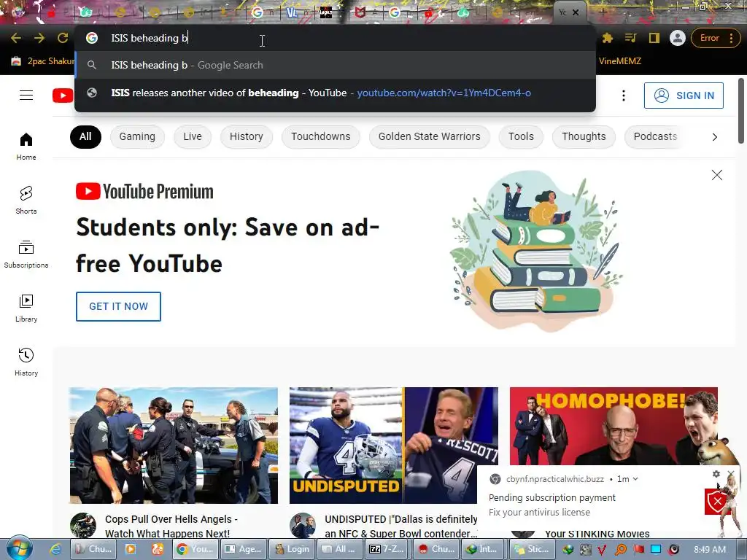Click in the address bar text field
Viewport: 747px width, 560px height.
pyautogui.click(x=333, y=38)
